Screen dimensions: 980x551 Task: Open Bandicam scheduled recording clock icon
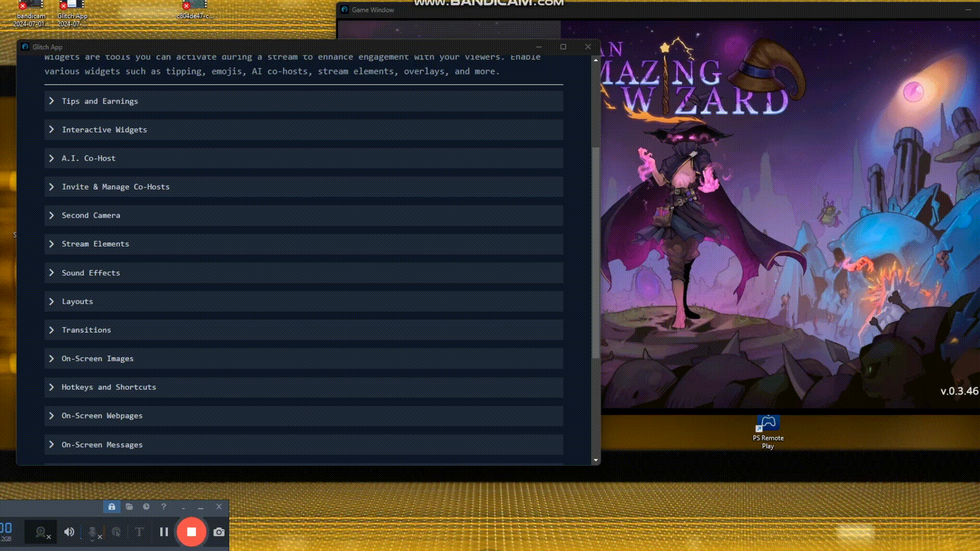click(x=146, y=507)
